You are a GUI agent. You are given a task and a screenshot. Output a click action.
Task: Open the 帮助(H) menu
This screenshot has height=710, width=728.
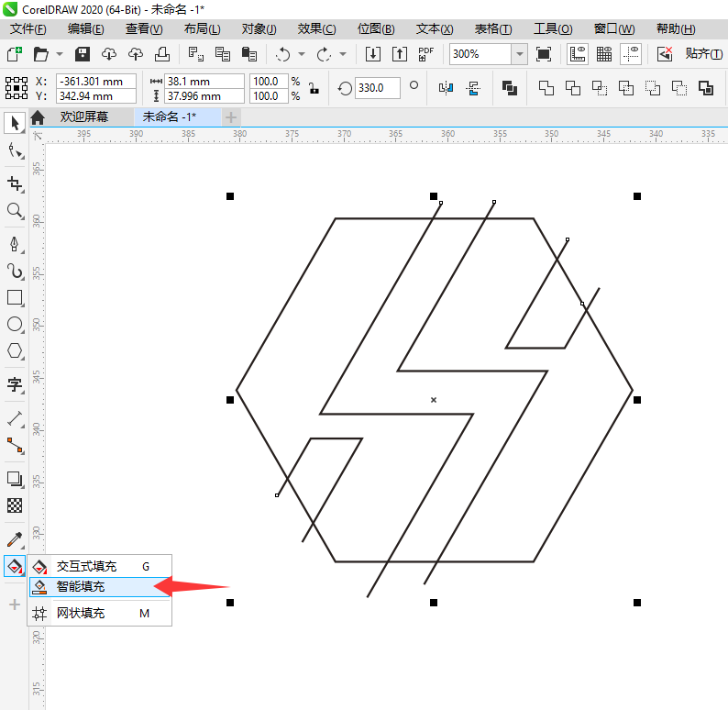tap(676, 29)
